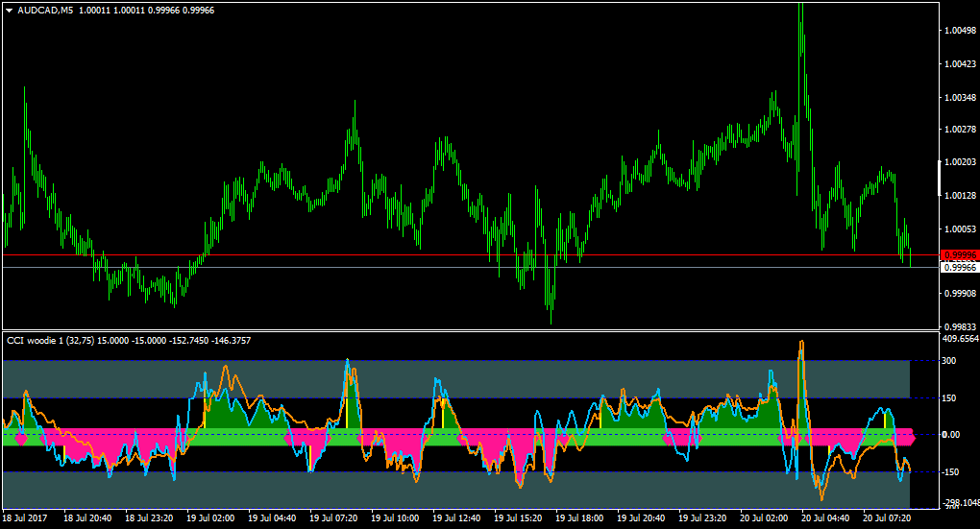Select the -150 level label on CCI scale
This screenshot has width=980, height=529.
point(950,472)
